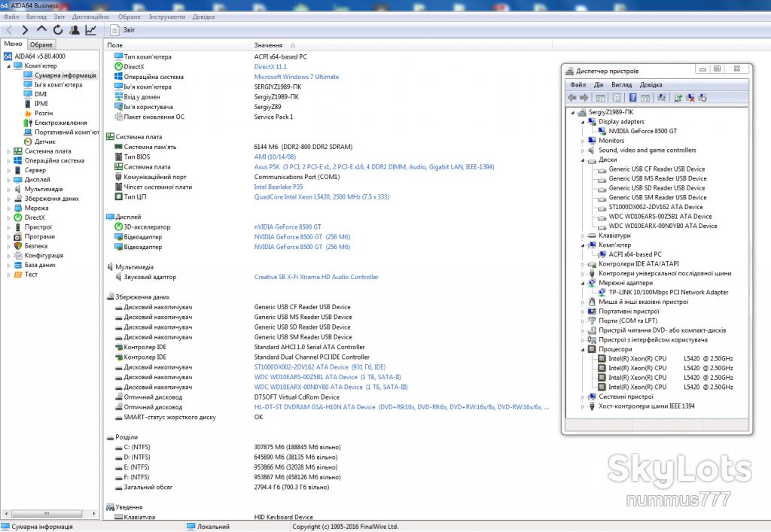Click the Refresh toolbar icon
771x532 pixels.
[x=58, y=30]
